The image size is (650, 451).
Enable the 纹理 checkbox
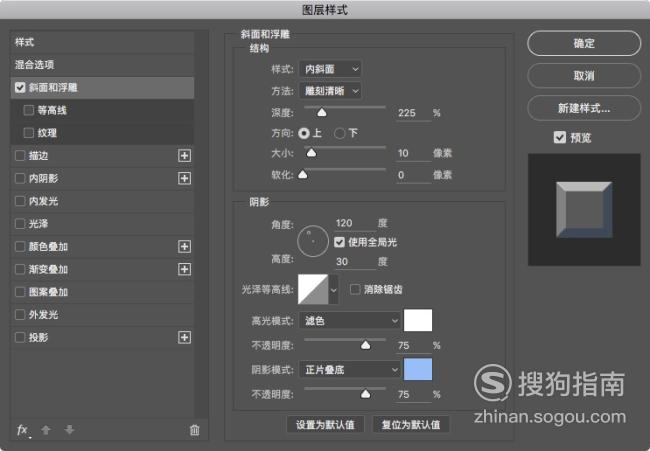coord(29,133)
